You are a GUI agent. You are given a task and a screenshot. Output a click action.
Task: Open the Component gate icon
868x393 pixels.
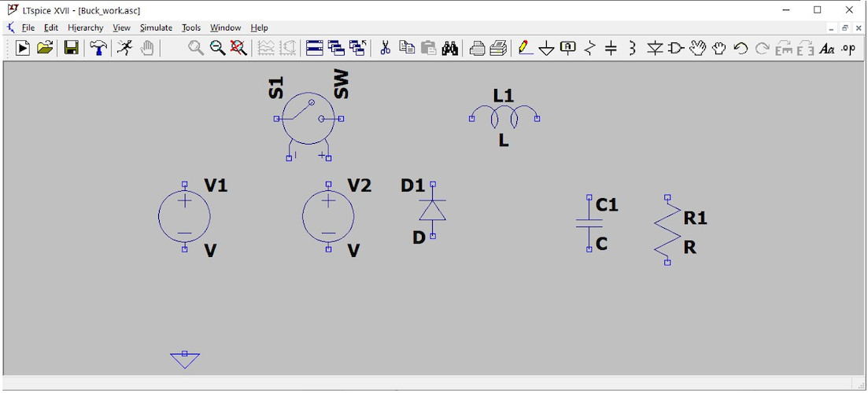click(675, 49)
